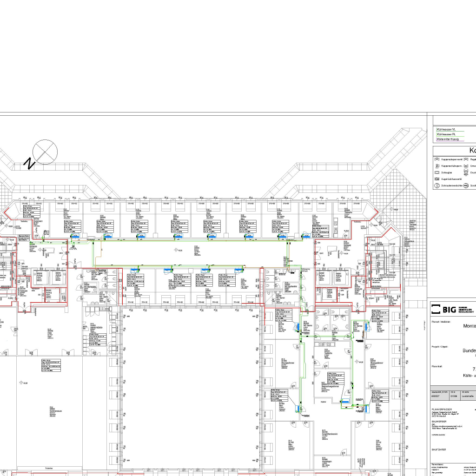Click the PLANVERFASSER text in title block

pyautogui.click(x=442, y=410)
